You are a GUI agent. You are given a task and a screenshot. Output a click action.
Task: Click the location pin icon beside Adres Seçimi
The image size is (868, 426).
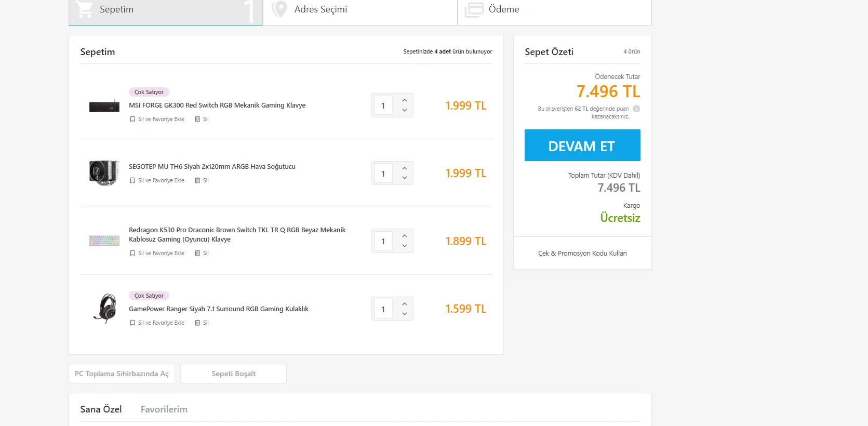(279, 9)
